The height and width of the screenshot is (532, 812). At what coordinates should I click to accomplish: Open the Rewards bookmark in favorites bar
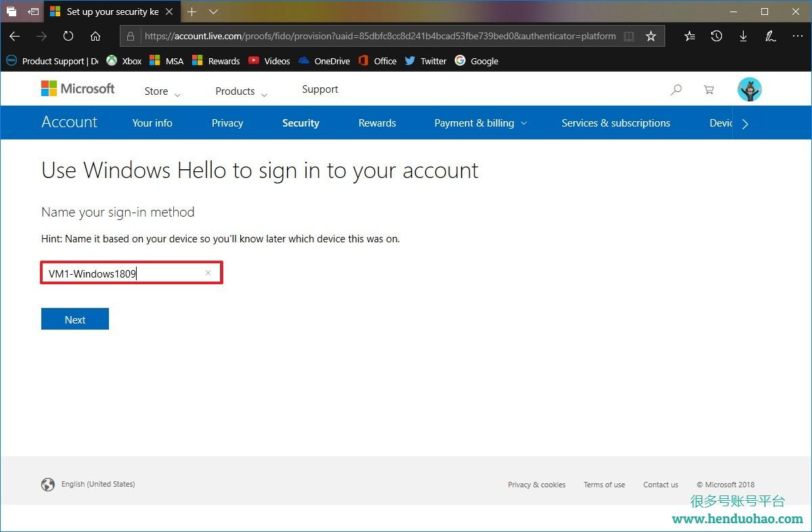pyautogui.click(x=216, y=61)
